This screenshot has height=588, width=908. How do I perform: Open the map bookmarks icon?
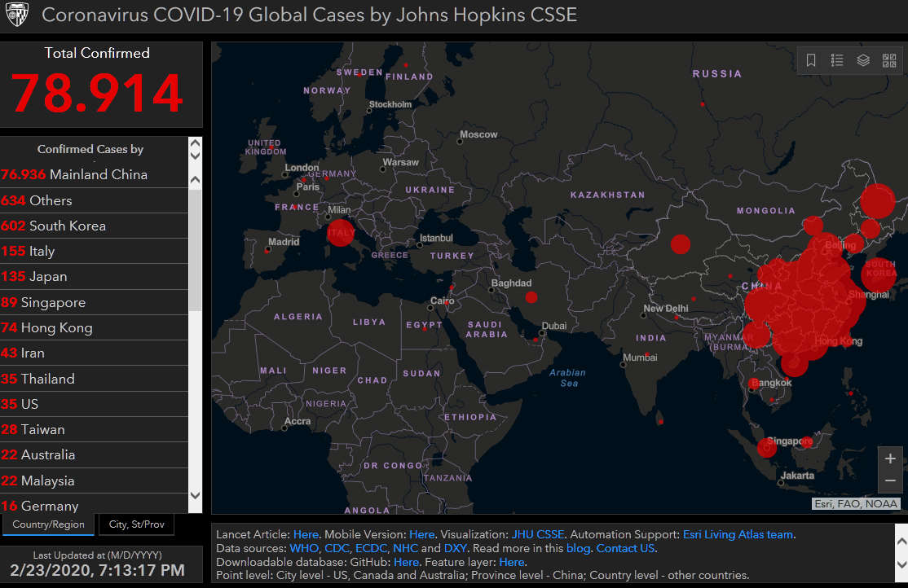tap(811, 60)
